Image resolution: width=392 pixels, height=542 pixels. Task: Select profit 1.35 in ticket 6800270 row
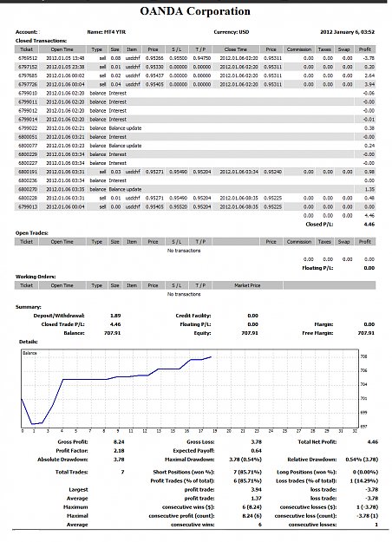[369, 189]
